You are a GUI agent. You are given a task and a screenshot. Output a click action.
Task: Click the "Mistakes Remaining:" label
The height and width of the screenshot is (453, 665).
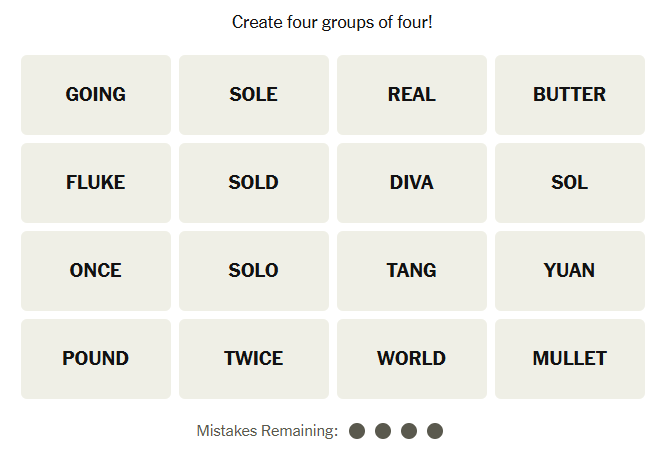coord(267,431)
